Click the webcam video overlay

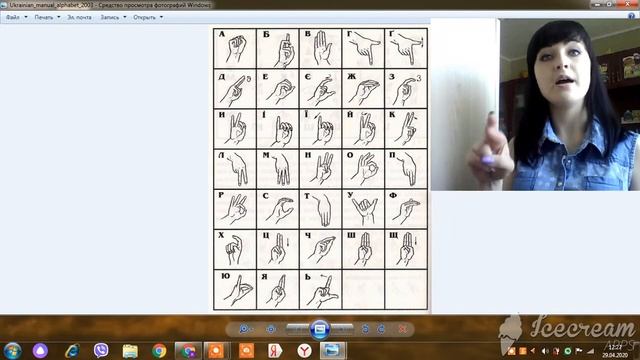point(535,104)
